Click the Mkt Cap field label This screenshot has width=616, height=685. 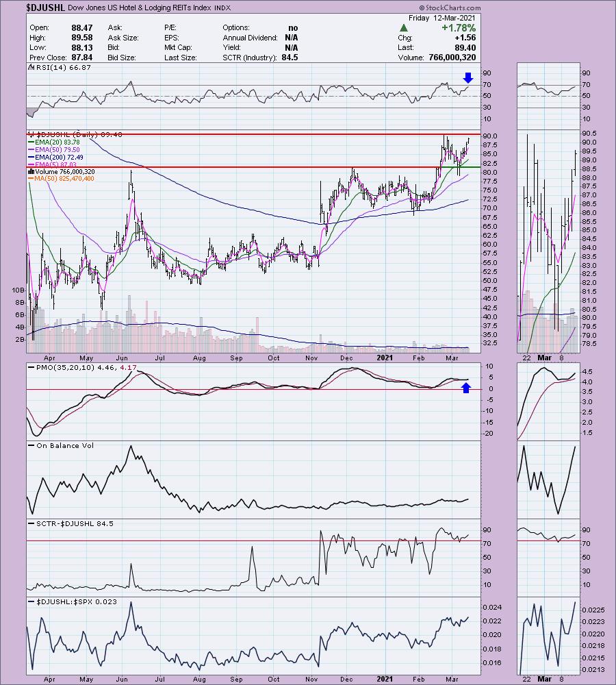(x=178, y=48)
